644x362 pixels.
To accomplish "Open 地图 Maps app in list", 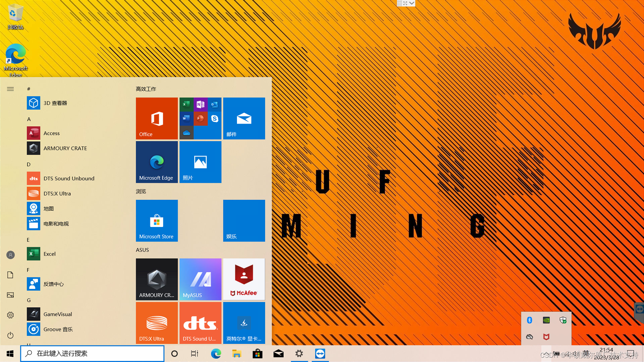I will pos(76,209).
